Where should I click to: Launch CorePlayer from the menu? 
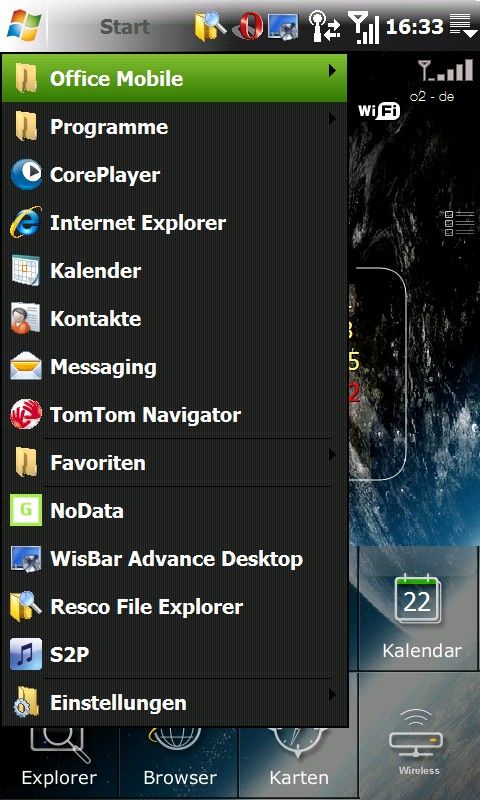pos(174,175)
